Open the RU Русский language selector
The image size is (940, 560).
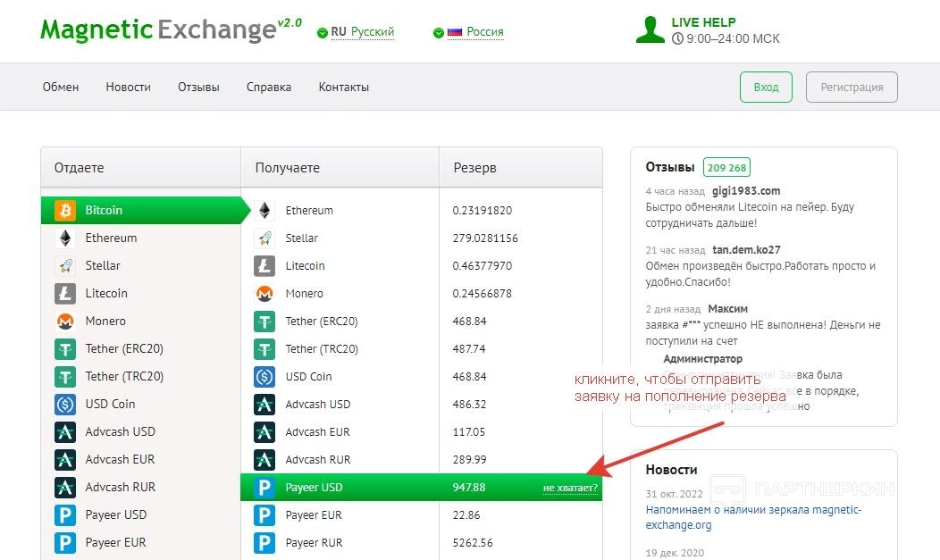click(x=362, y=32)
